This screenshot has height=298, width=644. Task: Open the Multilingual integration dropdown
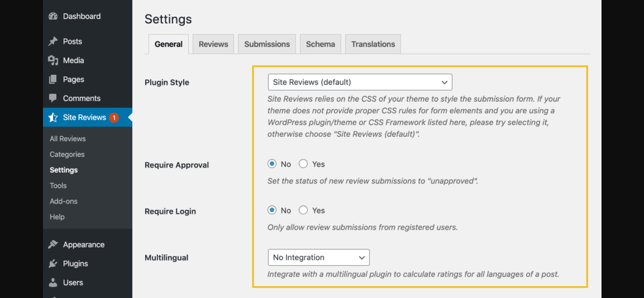(x=318, y=257)
